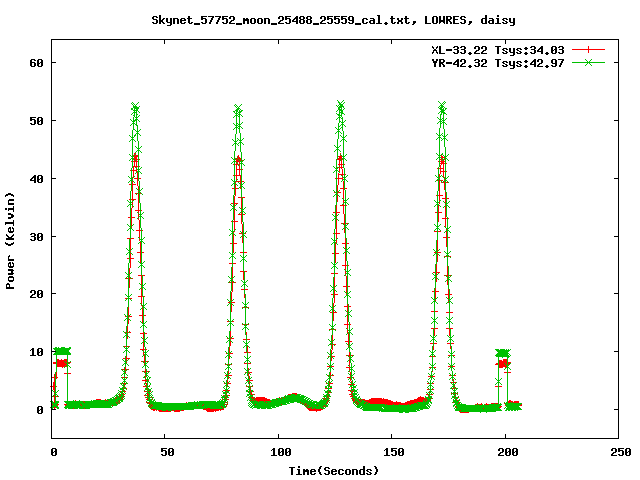
Task: Click the 50 tick label on x-axis
Action: tap(166, 453)
